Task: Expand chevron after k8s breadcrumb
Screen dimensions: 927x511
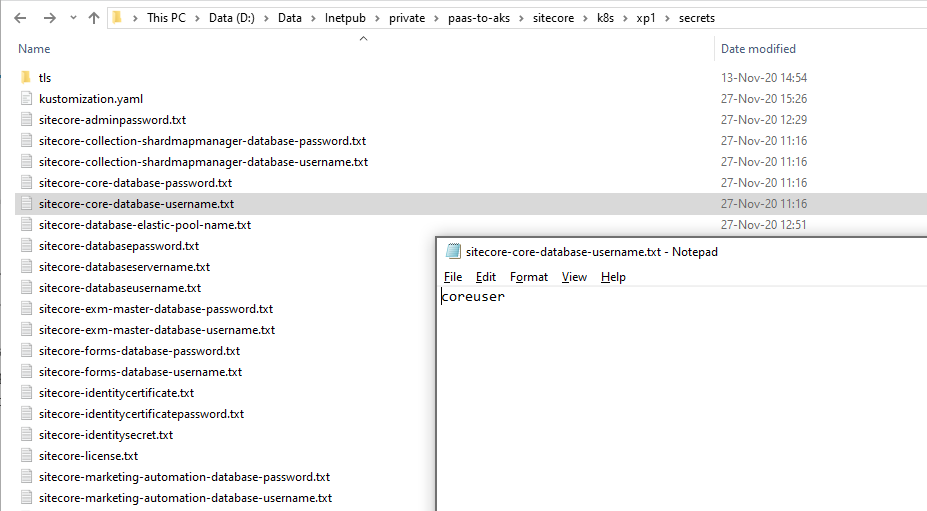Action: (x=625, y=18)
